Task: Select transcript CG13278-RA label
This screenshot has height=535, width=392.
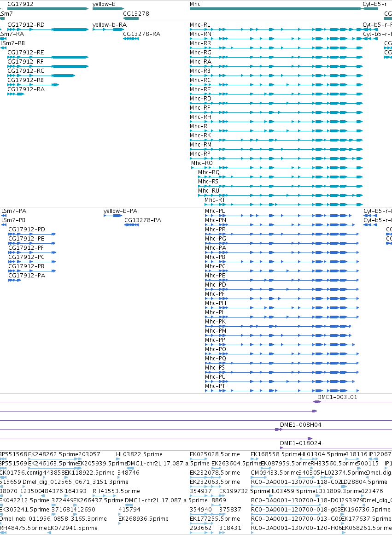Action: 141,34
